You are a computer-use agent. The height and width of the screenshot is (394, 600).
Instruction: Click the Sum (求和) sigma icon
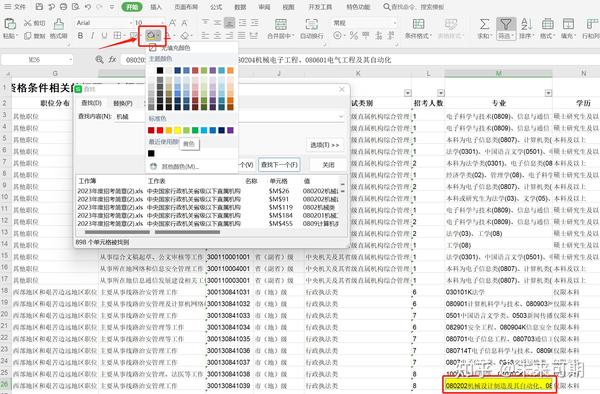(x=484, y=24)
